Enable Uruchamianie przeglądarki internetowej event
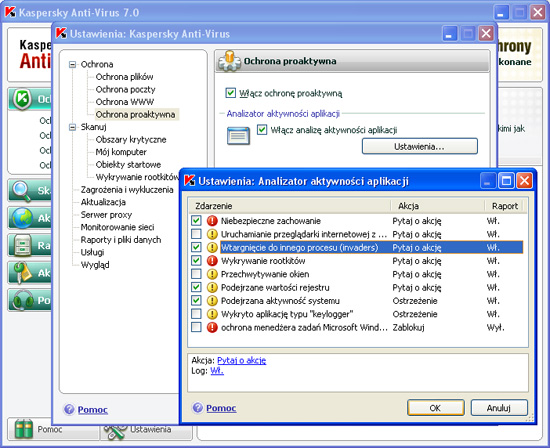Image resolution: width=550 pixels, height=448 pixels. click(196, 234)
